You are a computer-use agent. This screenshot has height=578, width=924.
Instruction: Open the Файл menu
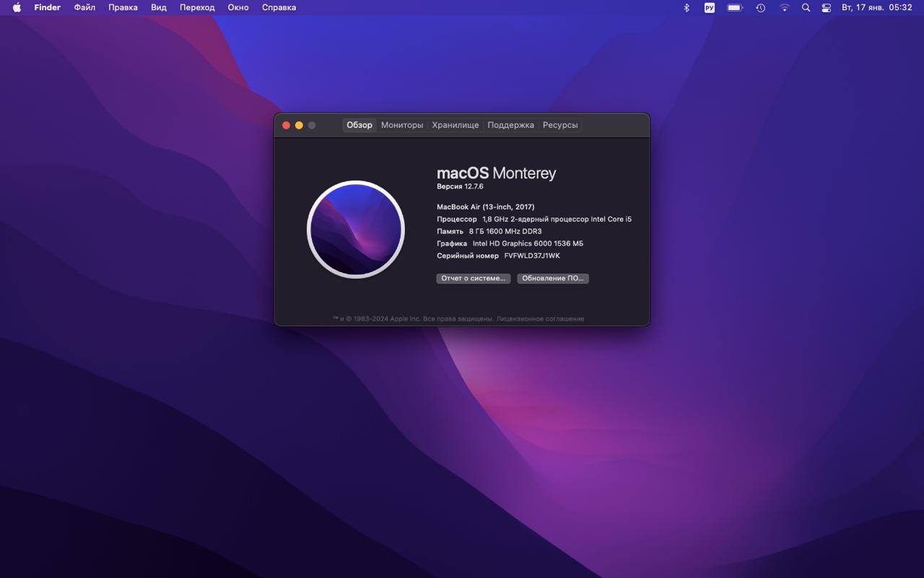pos(84,7)
